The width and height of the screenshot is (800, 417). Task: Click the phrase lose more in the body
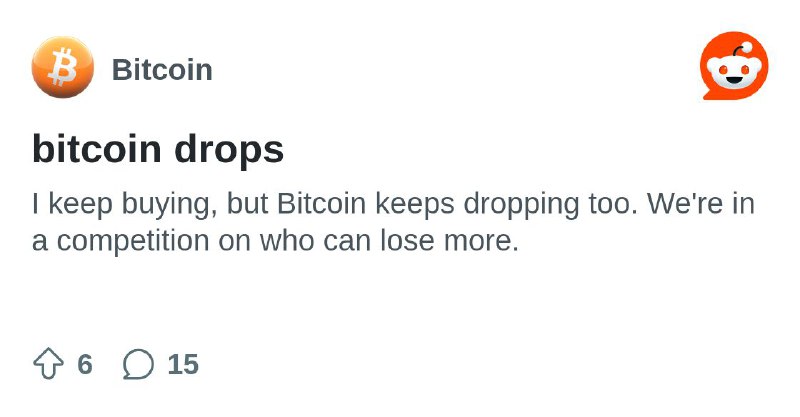coord(449,240)
